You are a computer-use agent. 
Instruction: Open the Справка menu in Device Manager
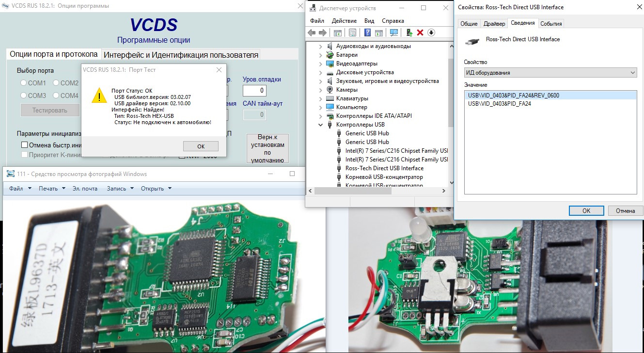pyautogui.click(x=393, y=21)
